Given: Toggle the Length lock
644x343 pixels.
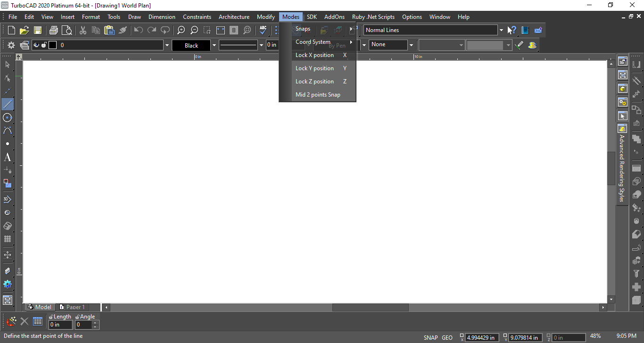Looking at the screenshot, I should point(51,317).
